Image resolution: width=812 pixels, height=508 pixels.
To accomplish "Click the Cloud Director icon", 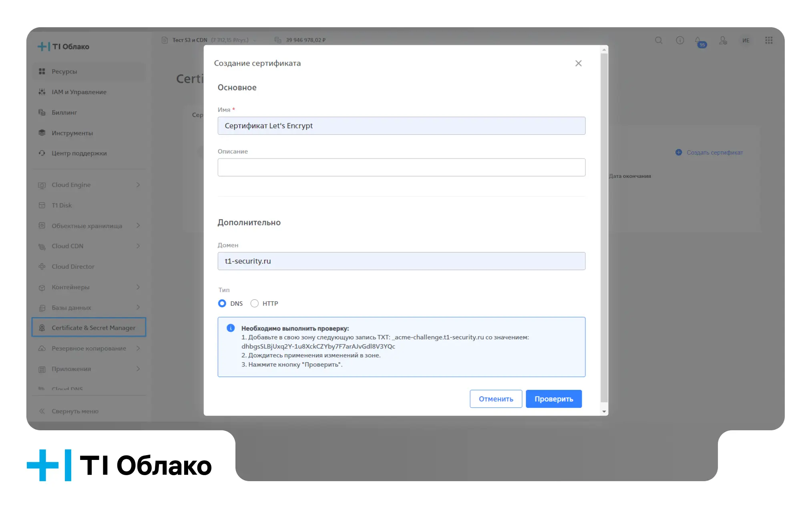I will tap(42, 266).
